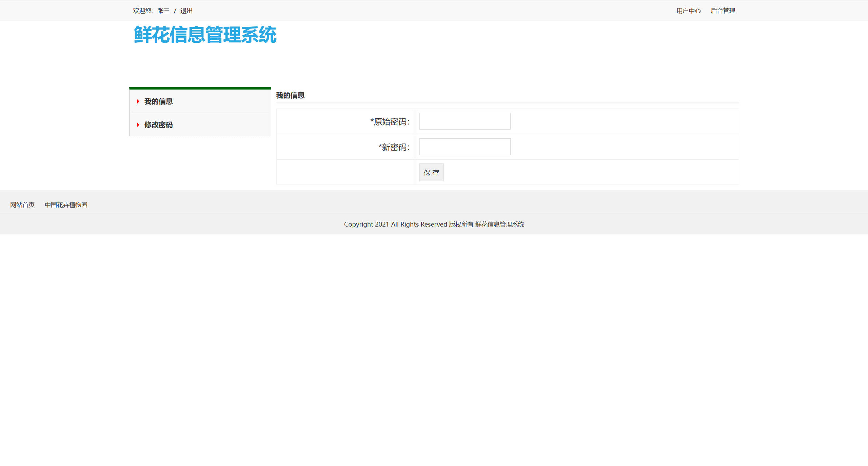This screenshot has width=868, height=466.
Task: Click the red arrow beside 我的信息
Action: click(x=138, y=101)
